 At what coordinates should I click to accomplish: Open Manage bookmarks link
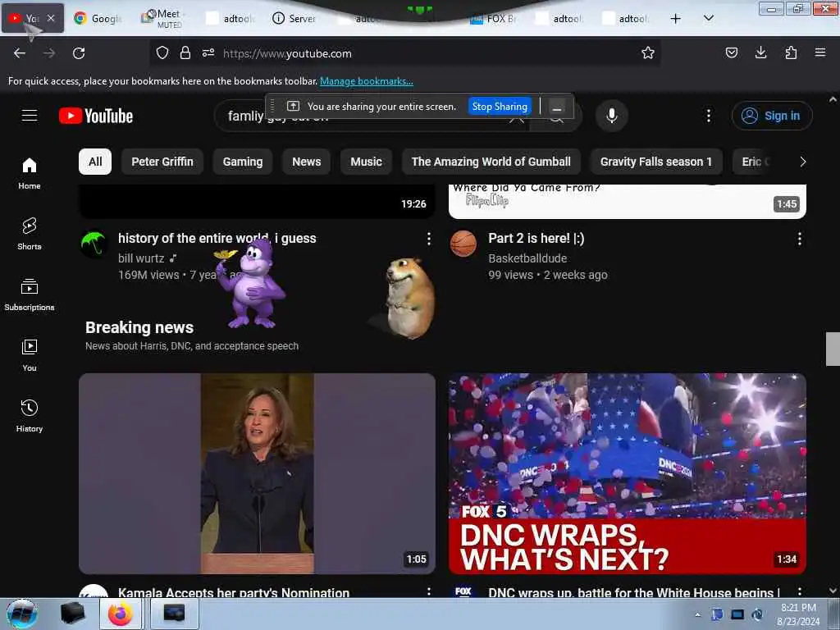tap(367, 81)
